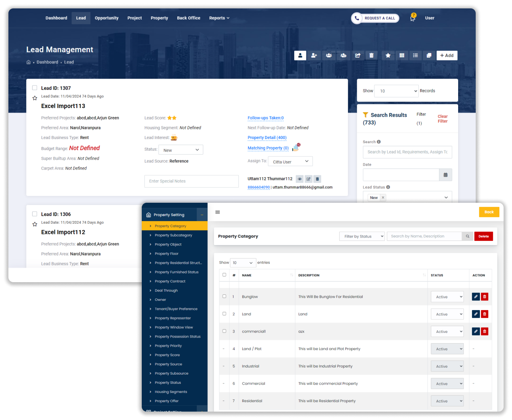This screenshot has width=512, height=420.
Task: Click the notification bell icon
Action: click(413, 18)
